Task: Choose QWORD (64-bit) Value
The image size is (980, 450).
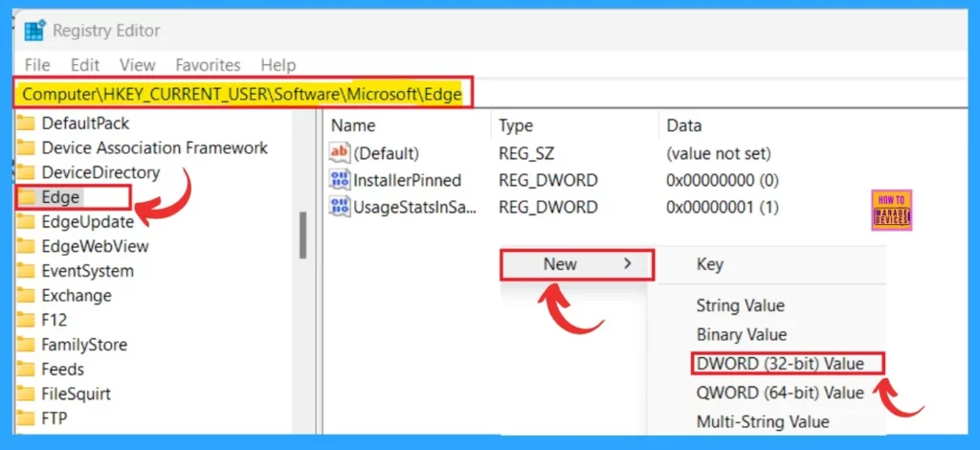Action: (x=780, y=394)
